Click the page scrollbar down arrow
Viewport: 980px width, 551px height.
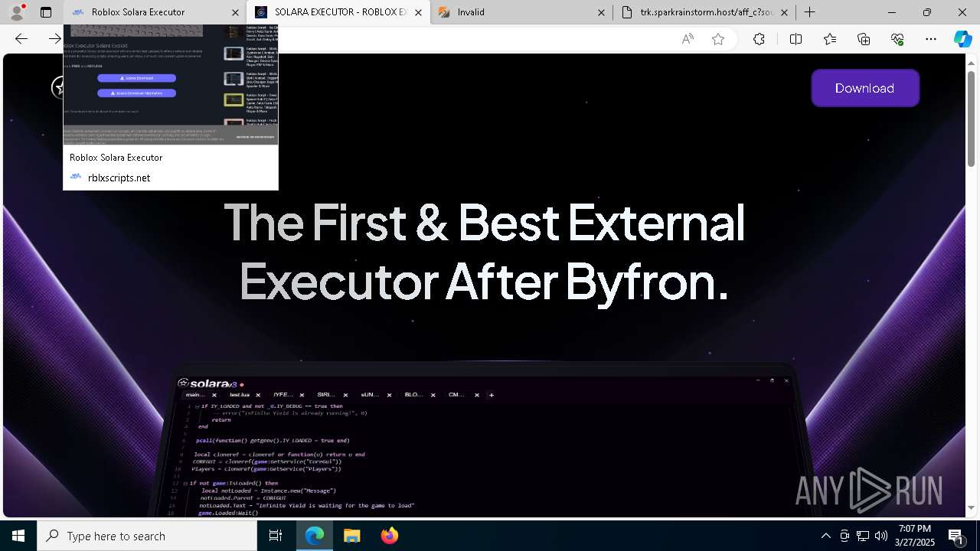tap(972, 507)
